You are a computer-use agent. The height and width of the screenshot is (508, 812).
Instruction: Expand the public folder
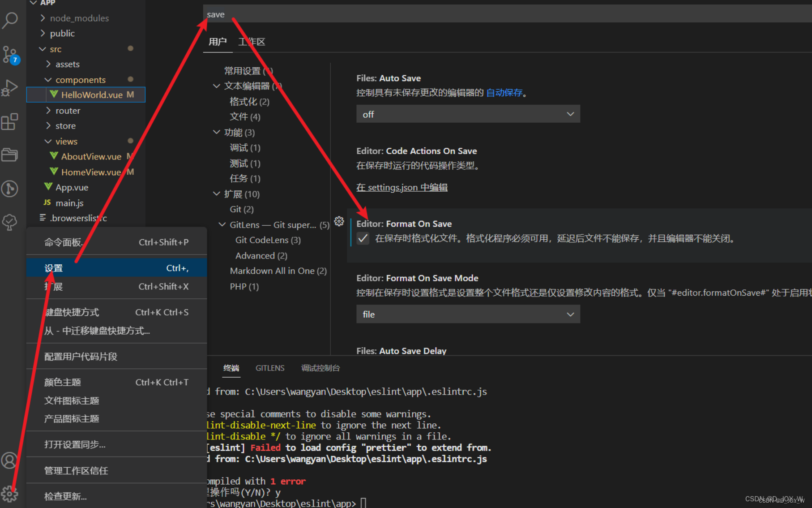coord(43,33)
